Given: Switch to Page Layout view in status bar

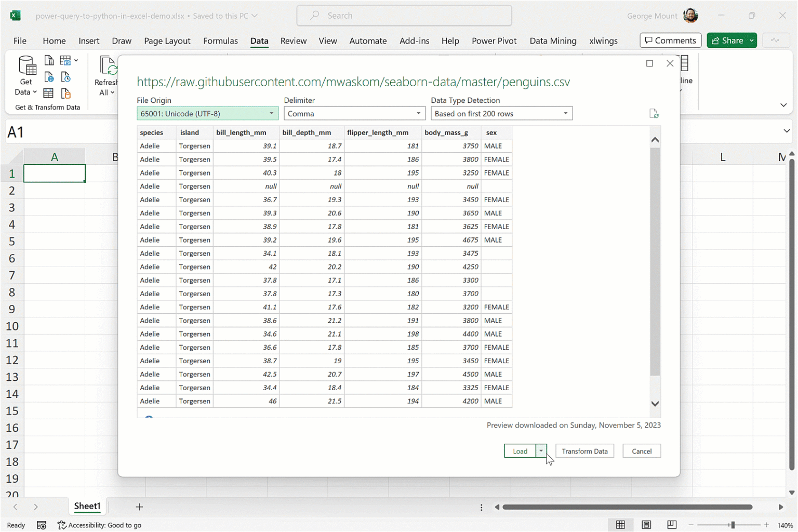Looking at the screenshot, I should click(646, 525).
